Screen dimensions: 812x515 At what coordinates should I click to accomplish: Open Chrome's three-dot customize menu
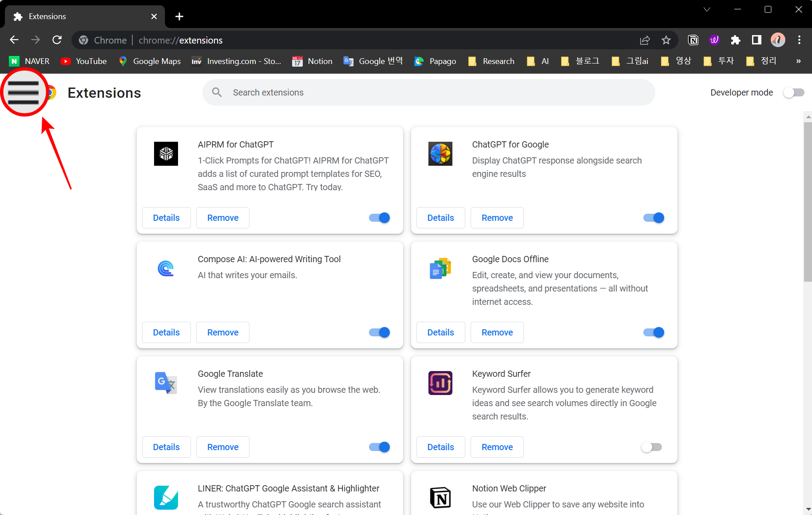(799, 40)
